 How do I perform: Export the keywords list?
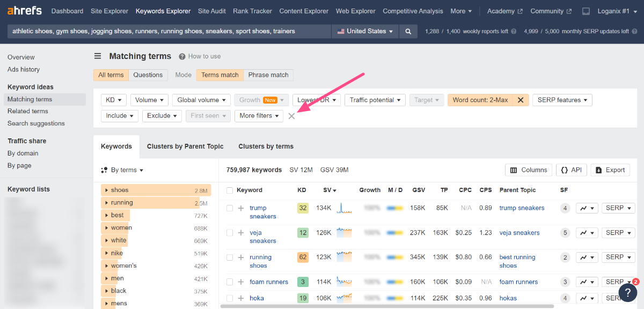(610, 170)
